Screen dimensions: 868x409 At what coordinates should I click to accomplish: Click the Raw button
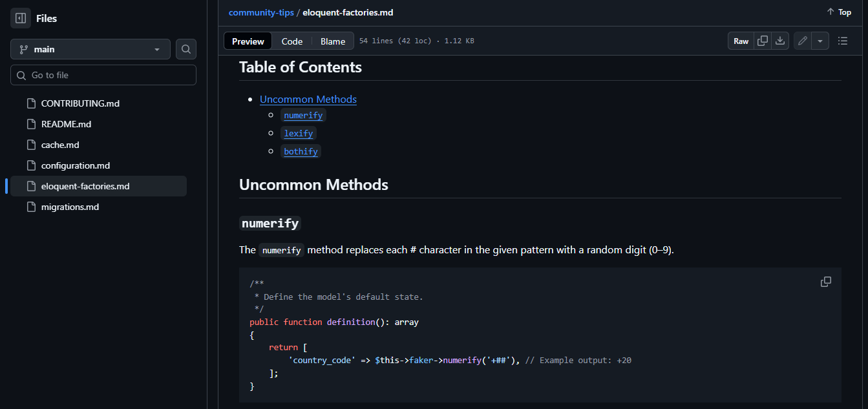pos(741,41)
